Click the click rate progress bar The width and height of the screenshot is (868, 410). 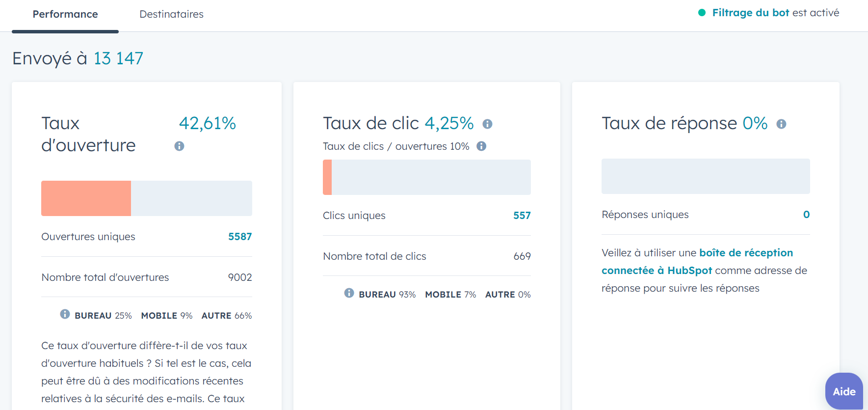[426, 177]
